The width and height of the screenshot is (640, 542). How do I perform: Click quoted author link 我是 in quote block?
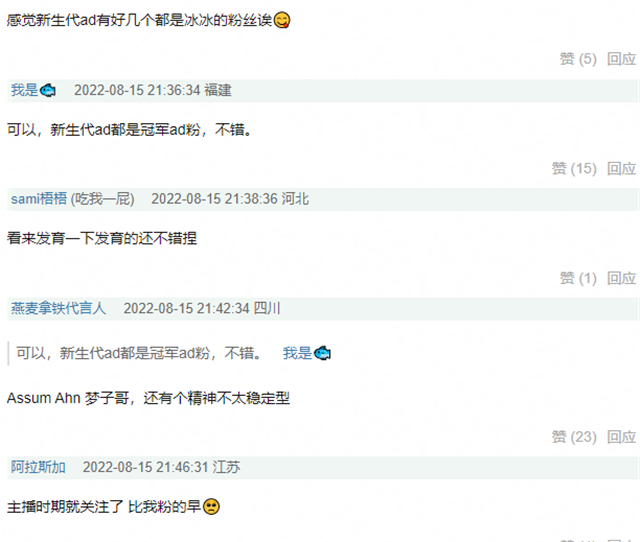tap(307, 353)
